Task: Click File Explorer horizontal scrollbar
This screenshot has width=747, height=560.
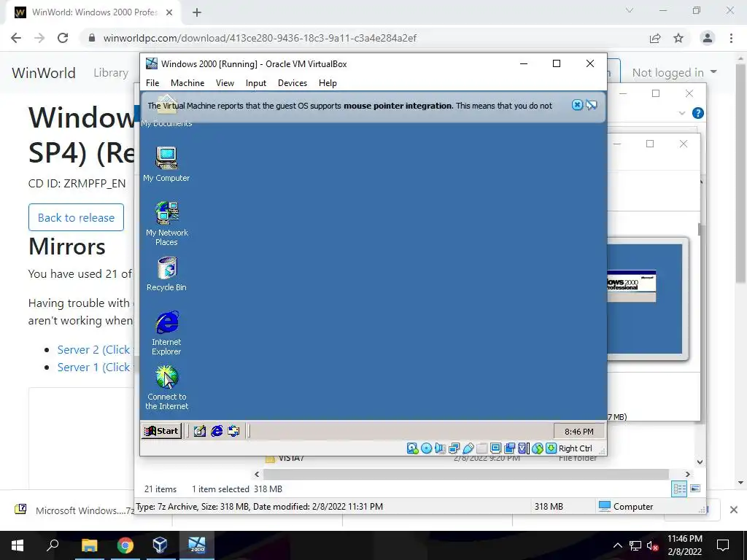Action: pos(466,474)
